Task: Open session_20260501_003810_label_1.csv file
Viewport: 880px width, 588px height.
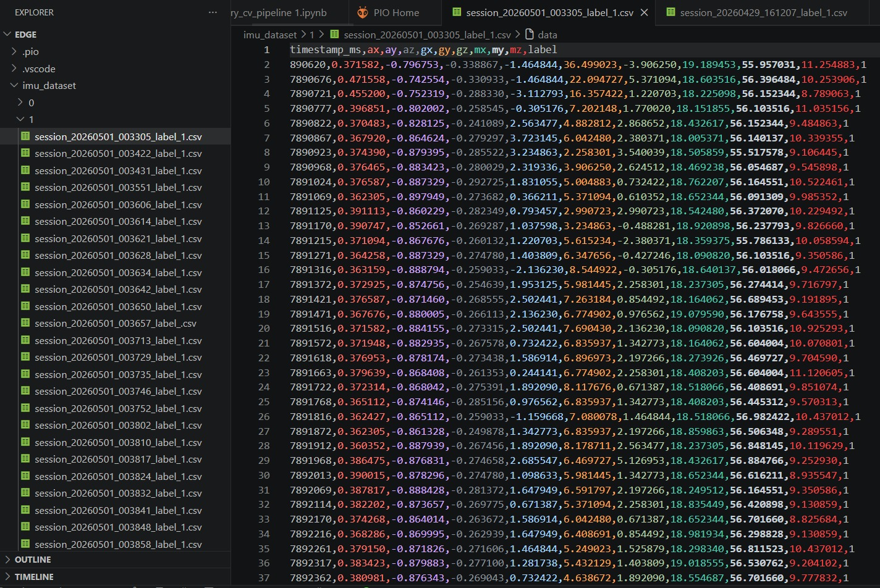Action: coord(115,442)
